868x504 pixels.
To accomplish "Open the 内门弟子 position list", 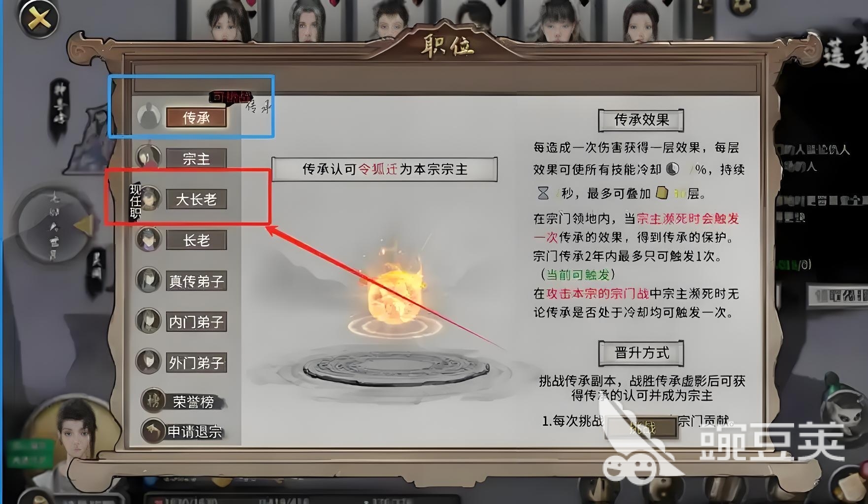I will click(197, 322).
